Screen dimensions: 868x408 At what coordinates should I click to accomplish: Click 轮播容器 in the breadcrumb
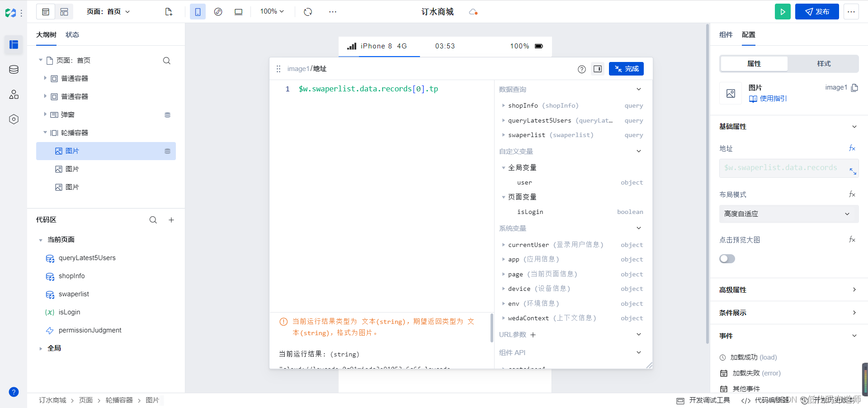119,400
